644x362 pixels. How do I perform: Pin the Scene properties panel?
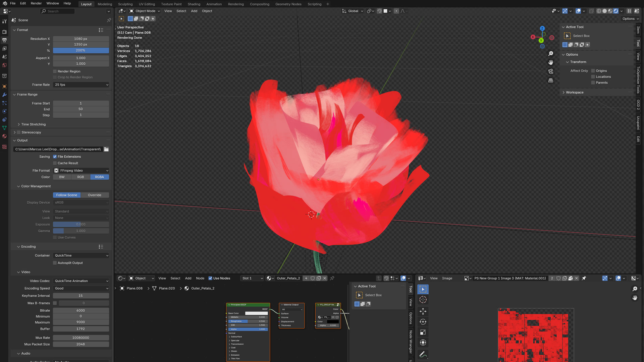(109, 20)
